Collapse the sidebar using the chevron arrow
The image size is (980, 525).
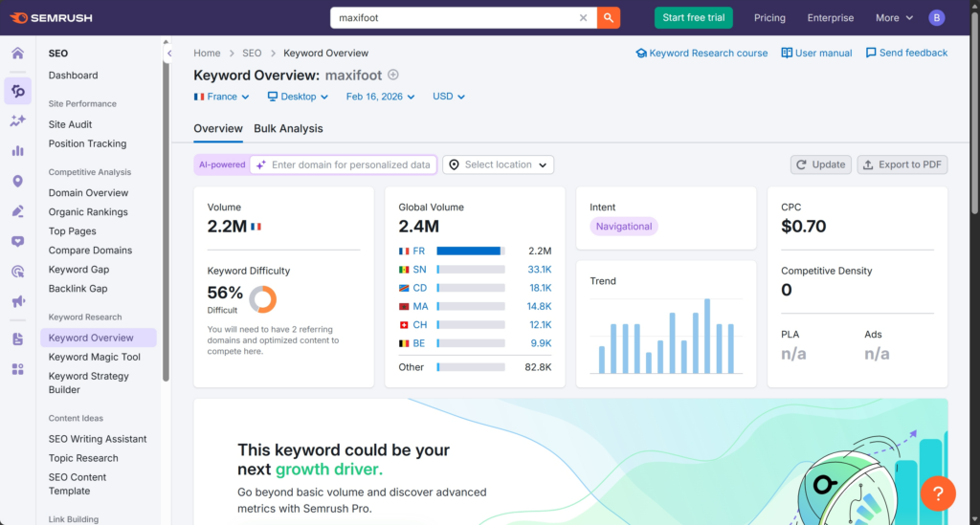point(169,54)
